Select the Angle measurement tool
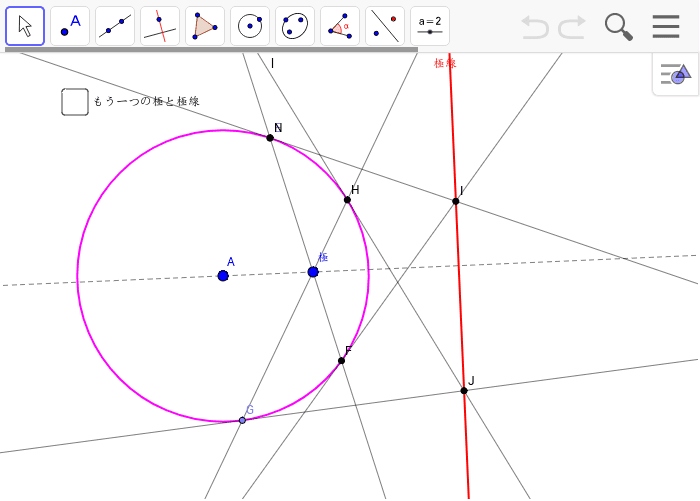The height and width of the screenshot is (501, 700). 340,26
